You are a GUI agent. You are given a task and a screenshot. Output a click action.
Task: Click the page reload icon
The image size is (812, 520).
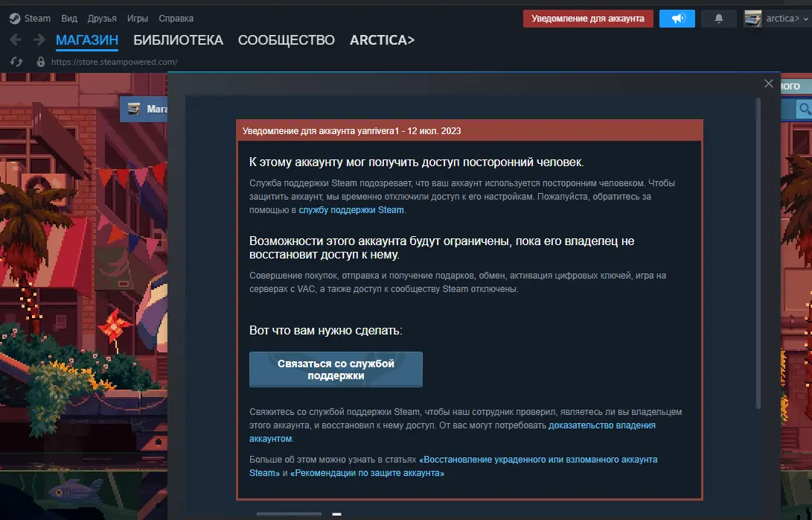[x=16, y=62]
